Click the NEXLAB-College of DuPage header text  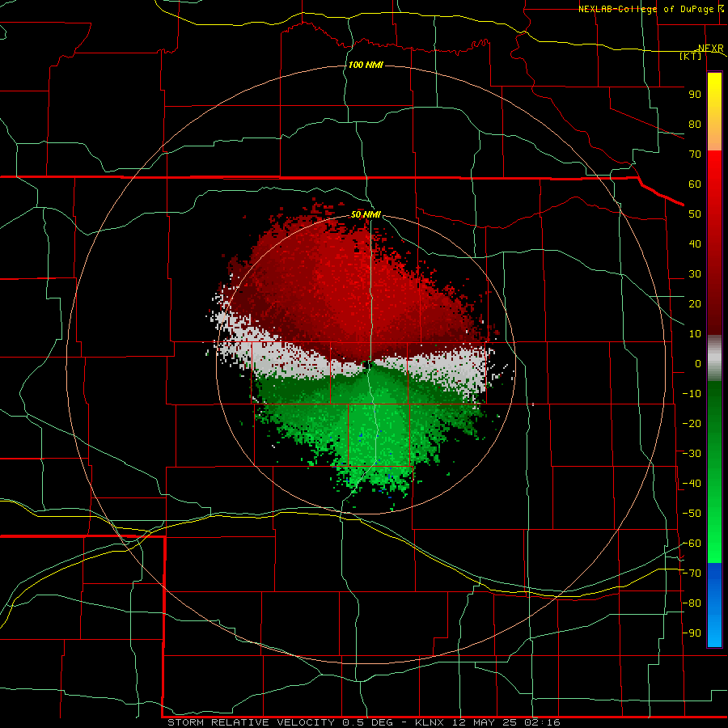click(645, 9)
